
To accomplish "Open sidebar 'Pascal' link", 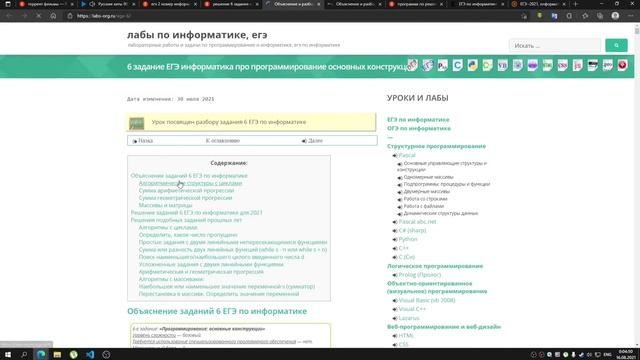I will coord(407,156).
